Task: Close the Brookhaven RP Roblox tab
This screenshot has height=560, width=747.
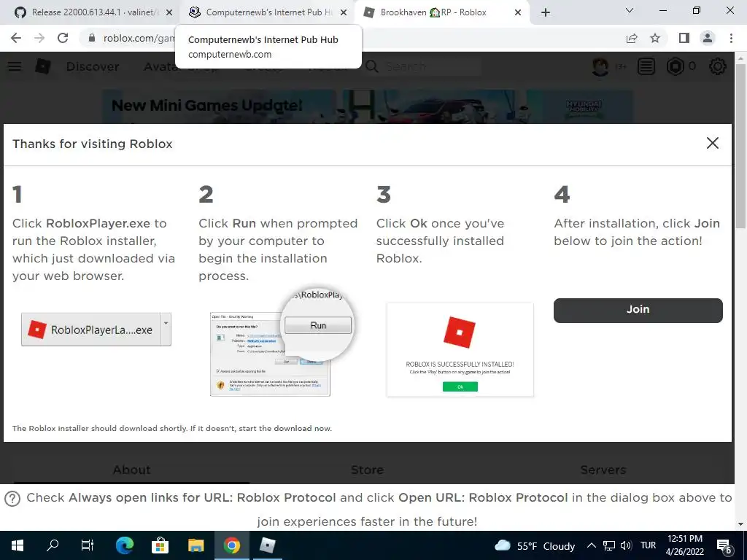Action: tap(518, 13)
